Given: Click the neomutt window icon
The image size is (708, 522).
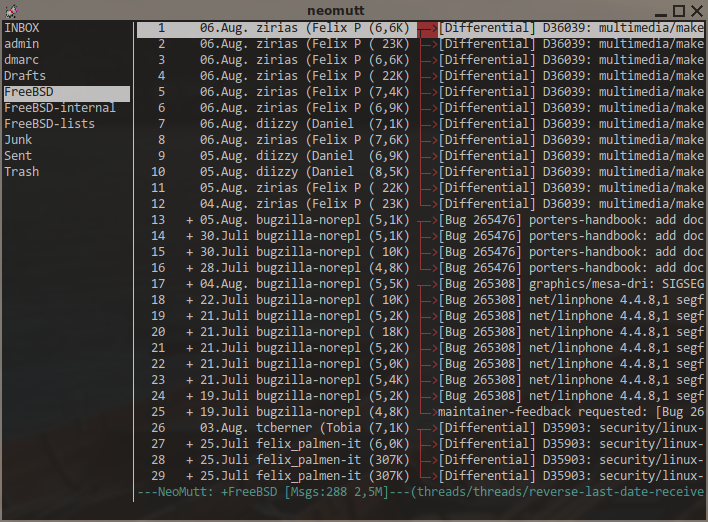Looking at the screenshot, I should 11,9.
